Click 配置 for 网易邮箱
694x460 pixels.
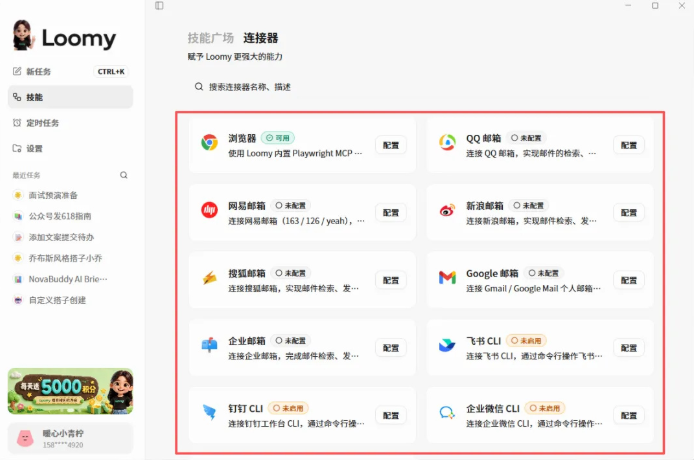pyautogui.click(x=391, y=213)
